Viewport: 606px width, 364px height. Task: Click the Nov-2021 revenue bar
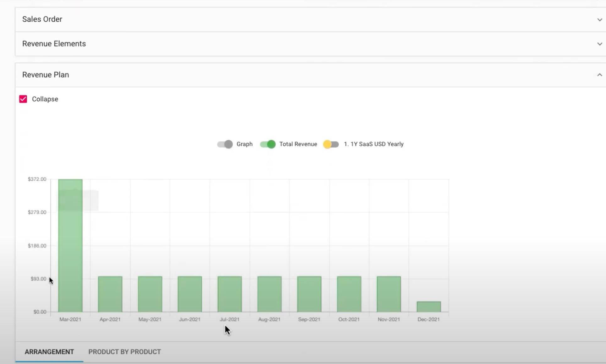pos(389,294)
